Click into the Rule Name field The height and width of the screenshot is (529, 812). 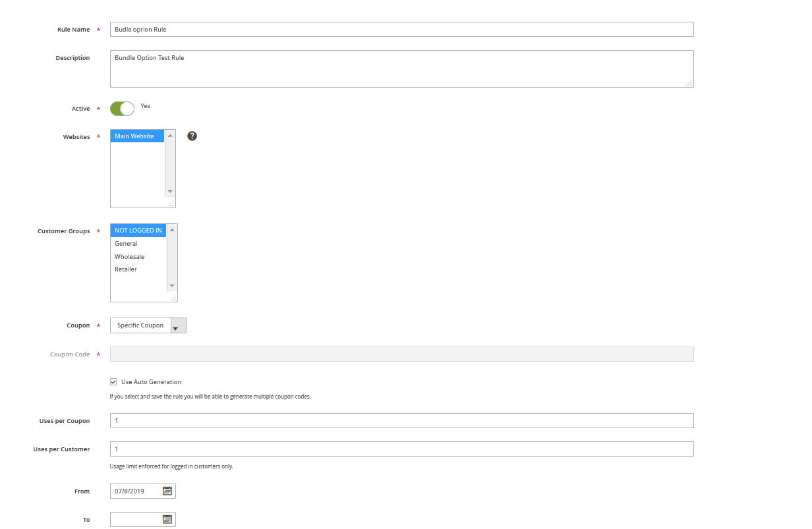pyautogui.click(x=402, y=29)
